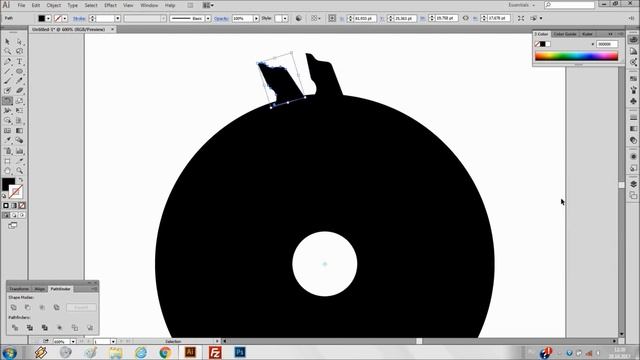Pick the Pencil tool
This screenshot has width=640, height=360.
(x=19, y=81)
